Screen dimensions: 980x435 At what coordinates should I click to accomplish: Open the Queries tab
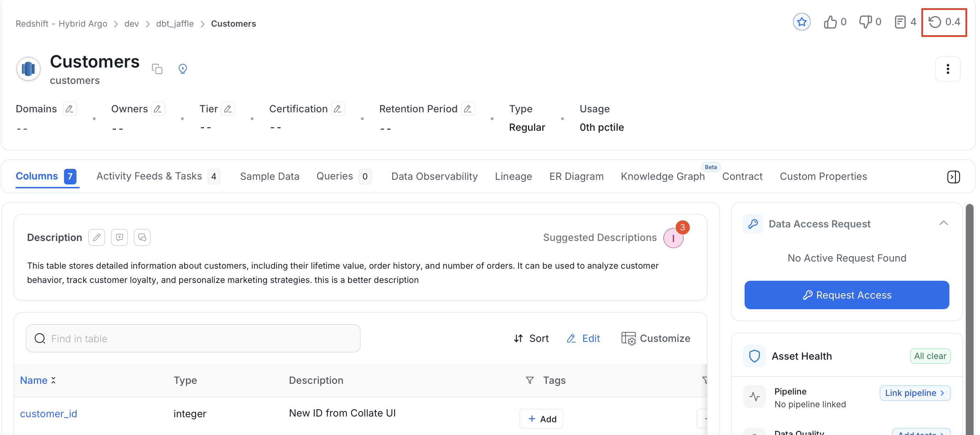point(343,176)
